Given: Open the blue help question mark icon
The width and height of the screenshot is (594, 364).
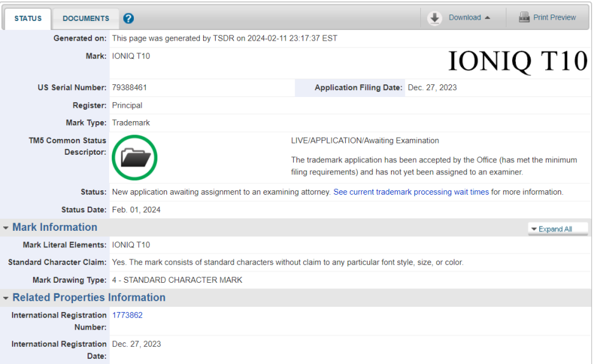Looking at the screenshot, I should 128,18.
